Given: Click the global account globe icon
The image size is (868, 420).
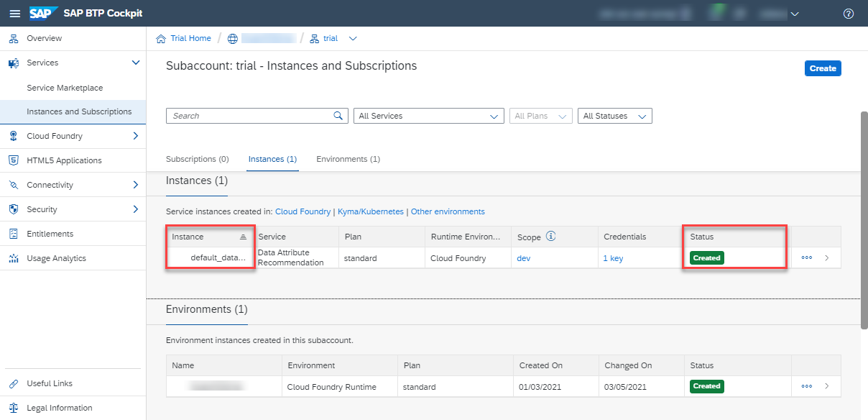Looking at the screenshot, I should 233,38.
